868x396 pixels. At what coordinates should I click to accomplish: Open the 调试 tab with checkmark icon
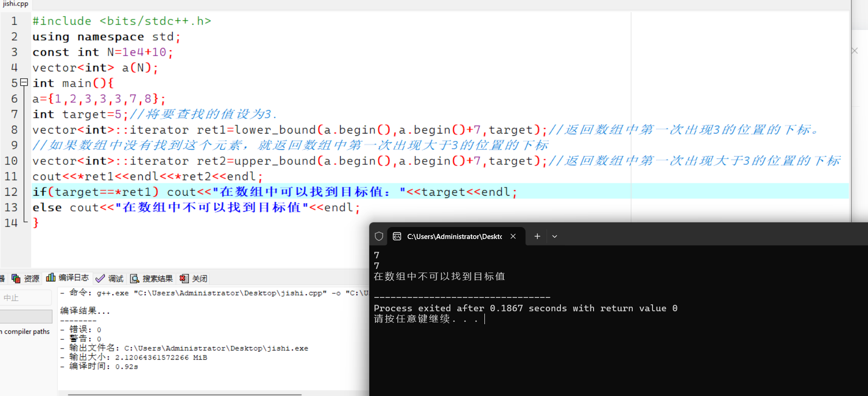pyautogui.click(x=110, y=279)
